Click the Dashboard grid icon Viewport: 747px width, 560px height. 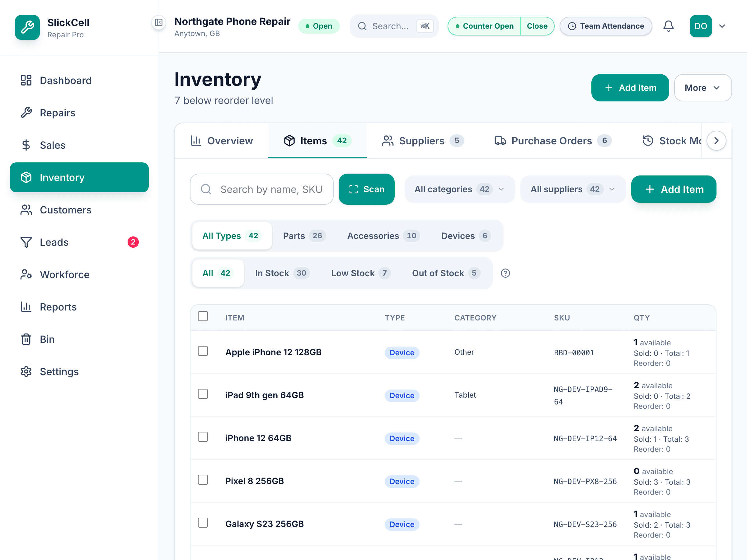(x=26, y=80)
